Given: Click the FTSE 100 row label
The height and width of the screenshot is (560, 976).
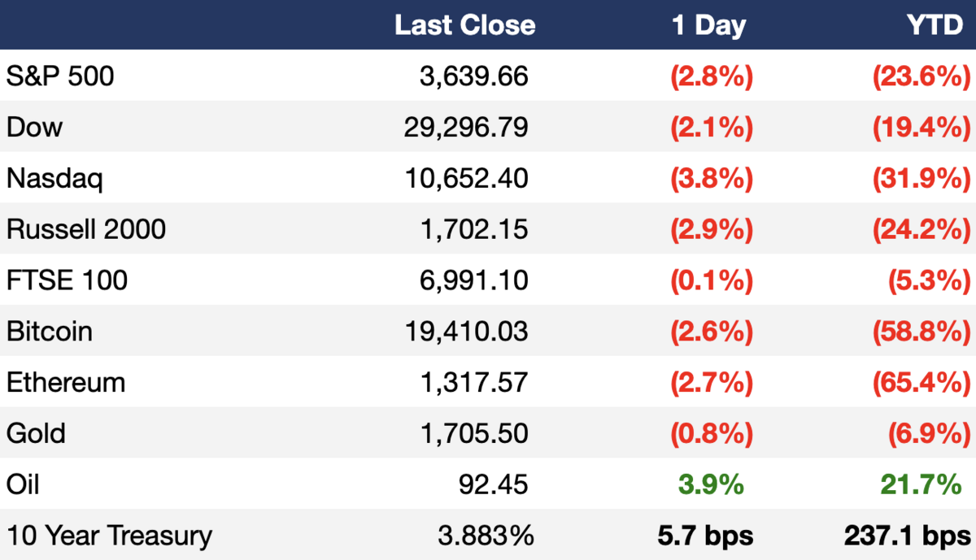Looking at the screenshot, I should click(67, 280).
